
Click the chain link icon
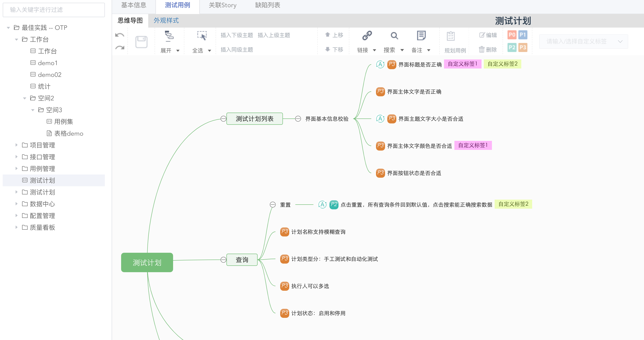click(367, 35)
